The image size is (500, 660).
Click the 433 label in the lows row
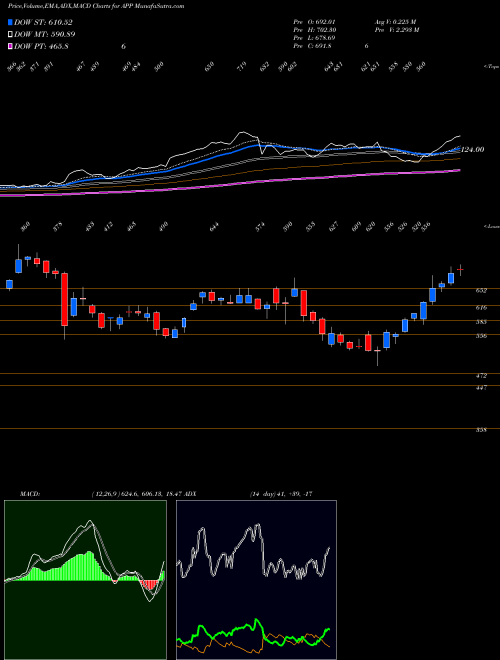(90, 228)
